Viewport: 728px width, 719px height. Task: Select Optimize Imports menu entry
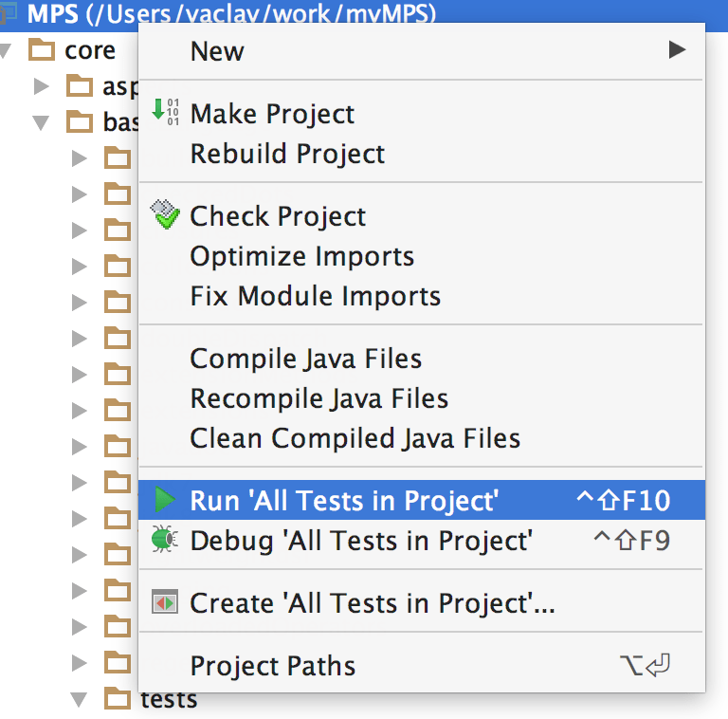click(301, 256)
